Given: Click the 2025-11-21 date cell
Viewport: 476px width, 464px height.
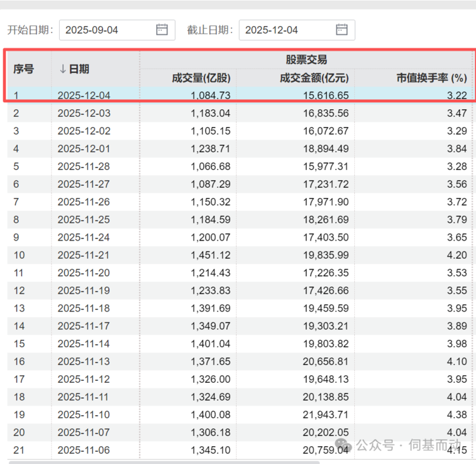Looking at the screenshot, I should click(84, 255).
